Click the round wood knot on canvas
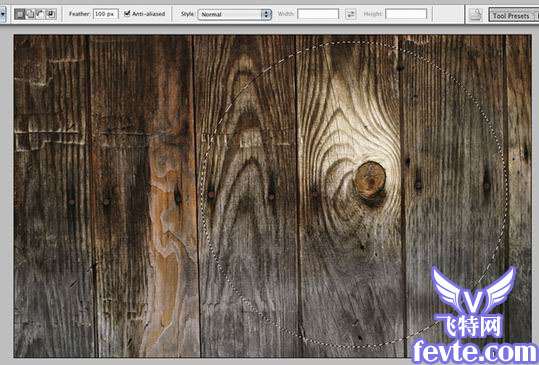The height and width of the screenshot is (365, 539). click(370, 181)
